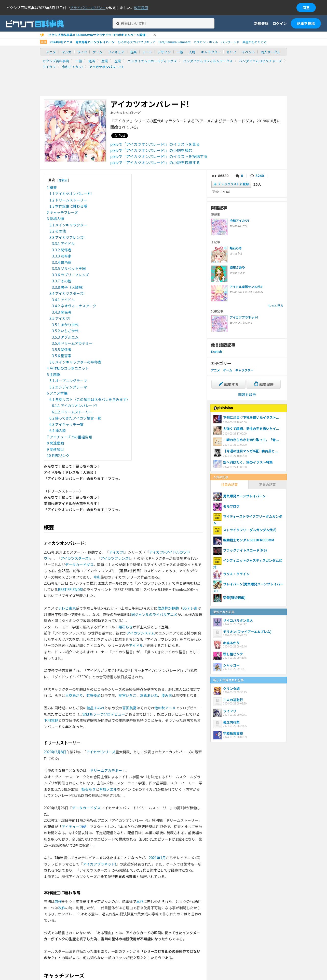Add article to checklist

point(231,184)
